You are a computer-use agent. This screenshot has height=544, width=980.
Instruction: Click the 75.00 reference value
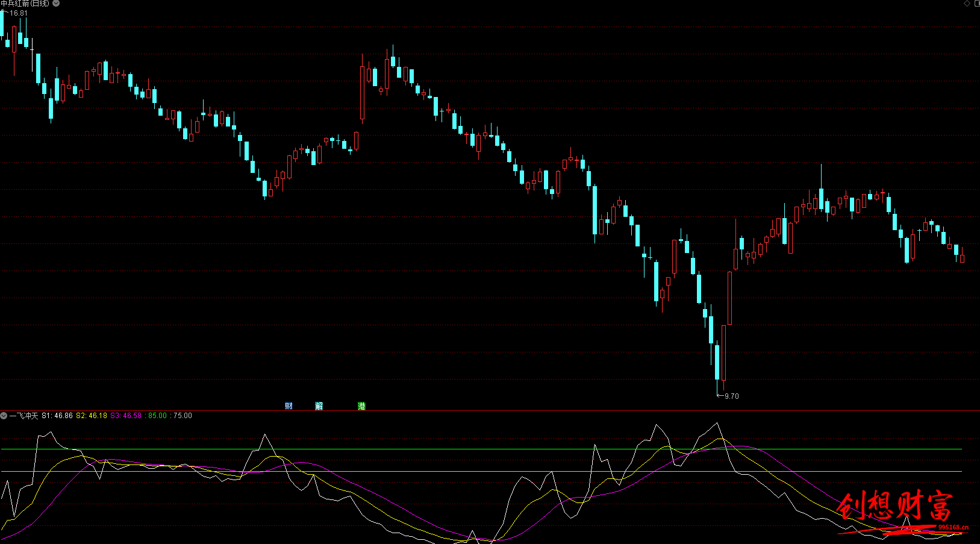point(183,416)
